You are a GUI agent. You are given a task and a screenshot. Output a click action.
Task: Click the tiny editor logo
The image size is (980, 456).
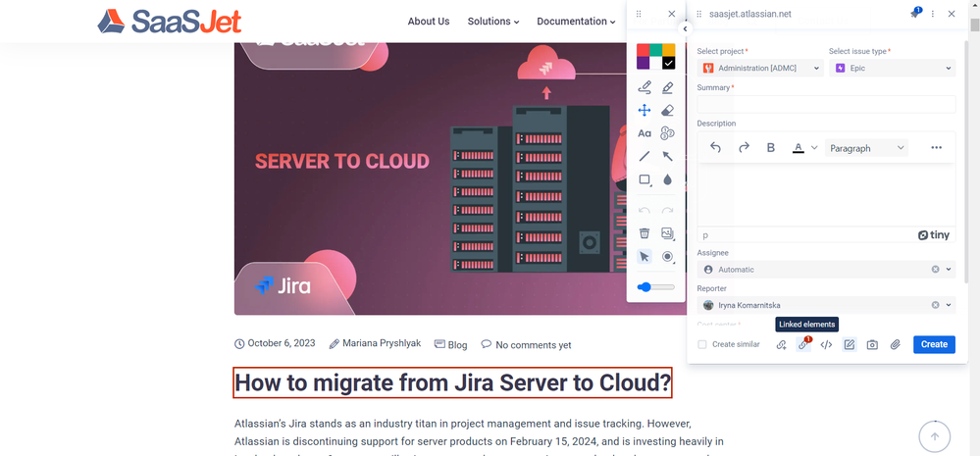pos(934,235)
